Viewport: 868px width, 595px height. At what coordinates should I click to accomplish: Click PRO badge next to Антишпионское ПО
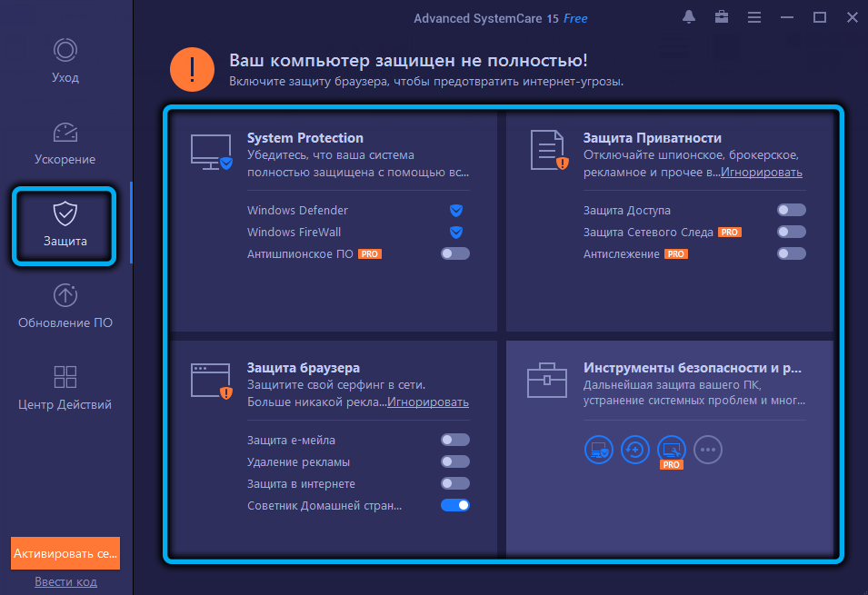coord(370,254)
